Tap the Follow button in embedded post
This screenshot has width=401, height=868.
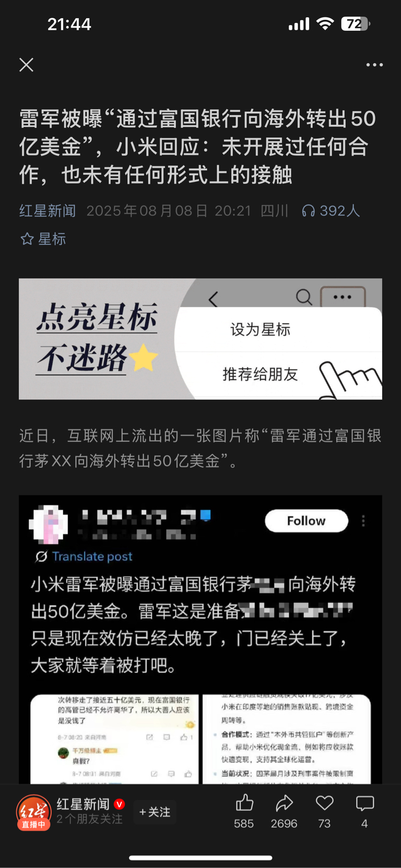[306, 521]
